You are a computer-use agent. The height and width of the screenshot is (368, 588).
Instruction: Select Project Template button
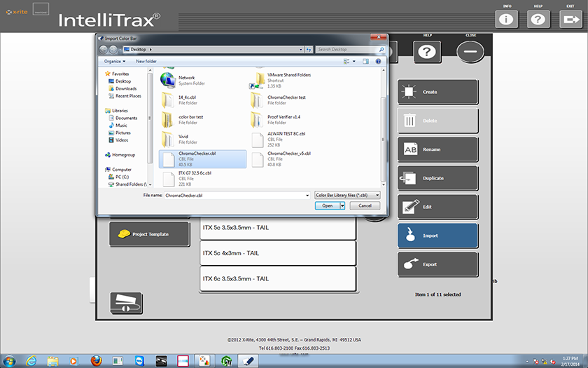pos(149,234)
